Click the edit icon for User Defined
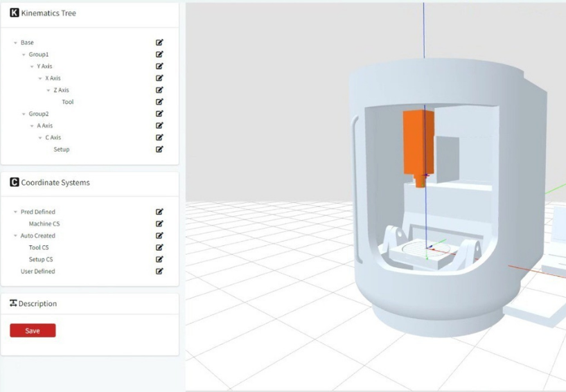Viewport: 566px width, 392px height. (159, 271)
